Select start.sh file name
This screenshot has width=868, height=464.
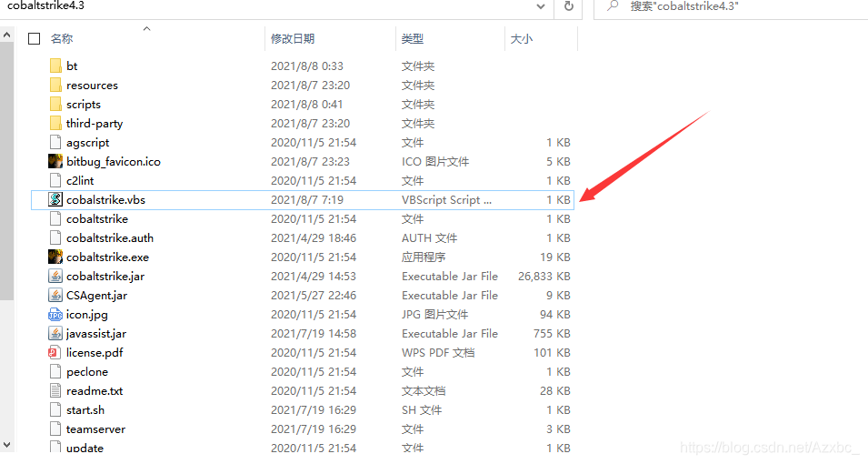click(x=85, y=410)
